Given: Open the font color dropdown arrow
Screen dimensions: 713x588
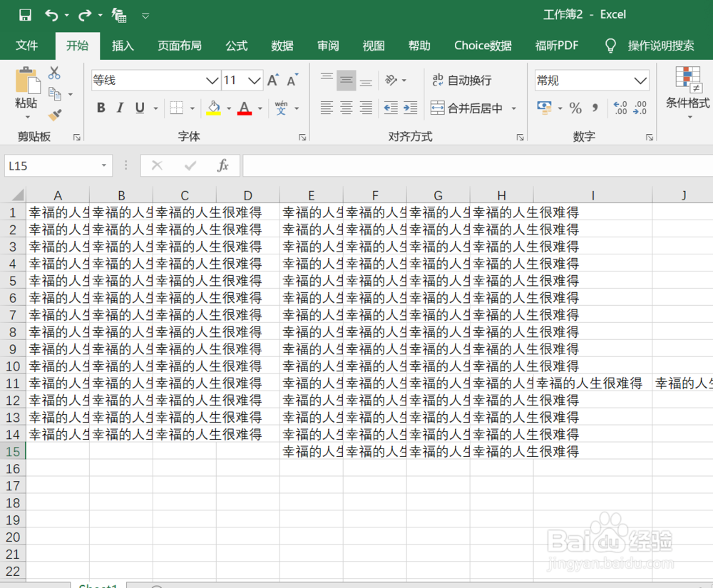Looking at the screenshot, I should (260, 108).
